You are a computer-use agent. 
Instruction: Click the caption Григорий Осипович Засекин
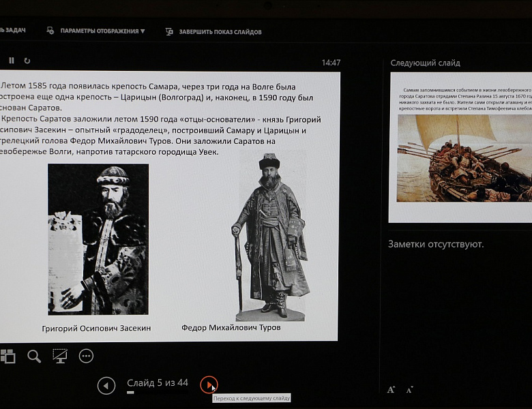tap(96, 329)
